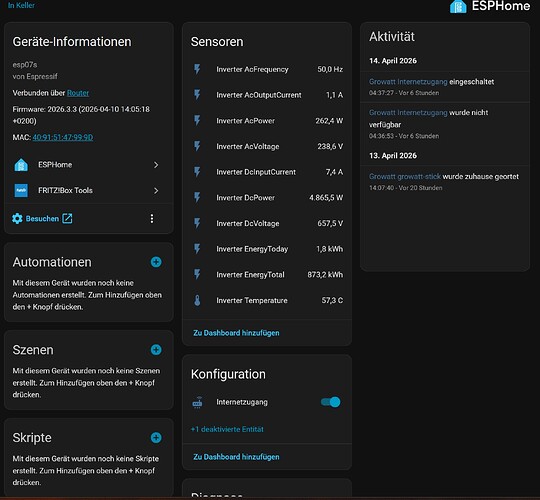Open the In Keller area link

[21, 5]
